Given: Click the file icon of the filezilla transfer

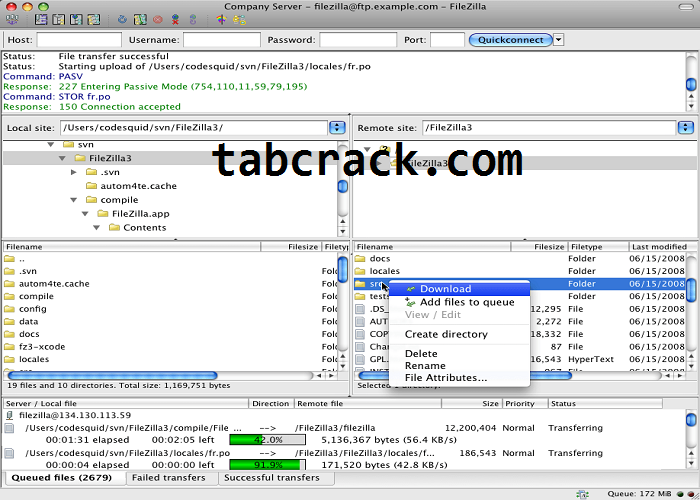Looking at the screenshot, I should pyautogui.click(x=9, y=428).
